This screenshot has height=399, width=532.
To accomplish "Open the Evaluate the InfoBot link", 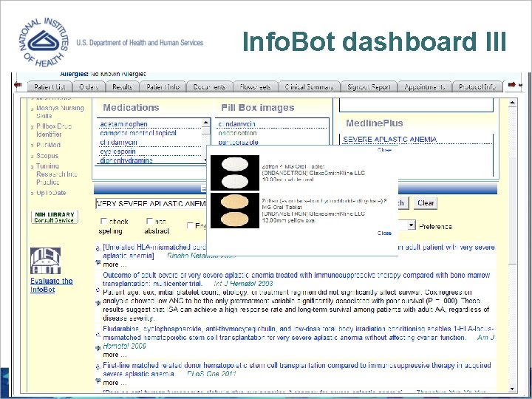I will point(52,285).
